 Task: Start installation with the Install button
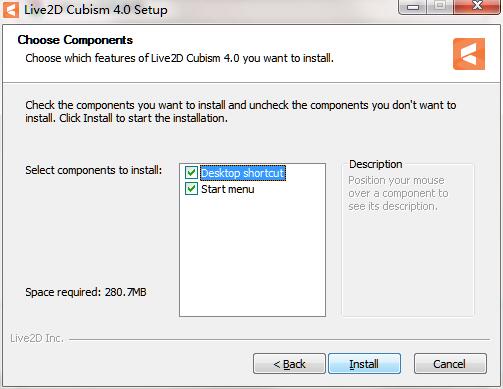point(364,364)
